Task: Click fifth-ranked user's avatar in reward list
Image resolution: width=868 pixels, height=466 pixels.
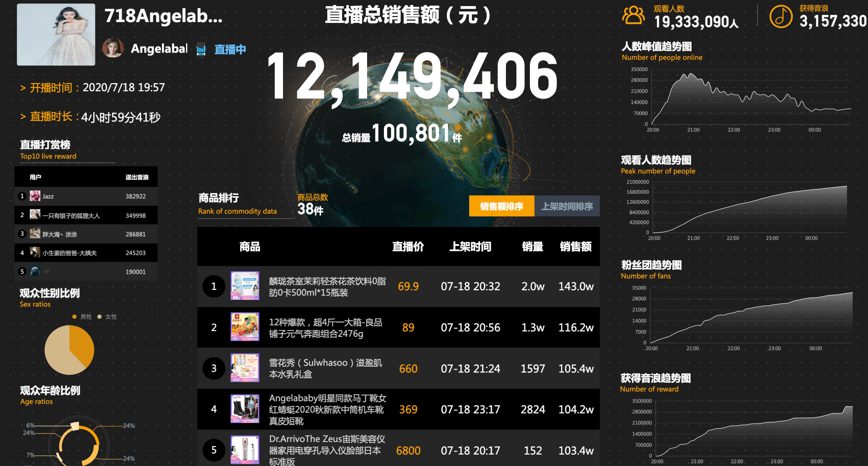Action: pyautogui.click(x=35, y=271)
